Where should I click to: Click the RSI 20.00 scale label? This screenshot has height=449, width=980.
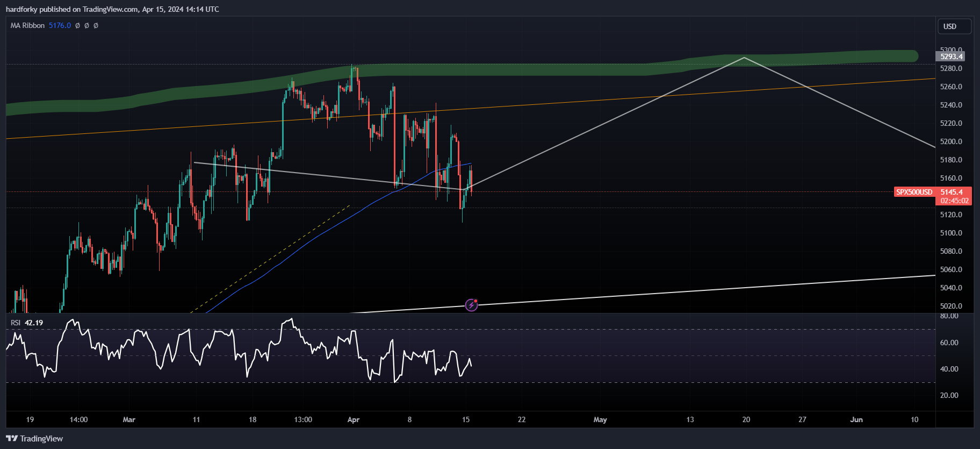(949, 395)
